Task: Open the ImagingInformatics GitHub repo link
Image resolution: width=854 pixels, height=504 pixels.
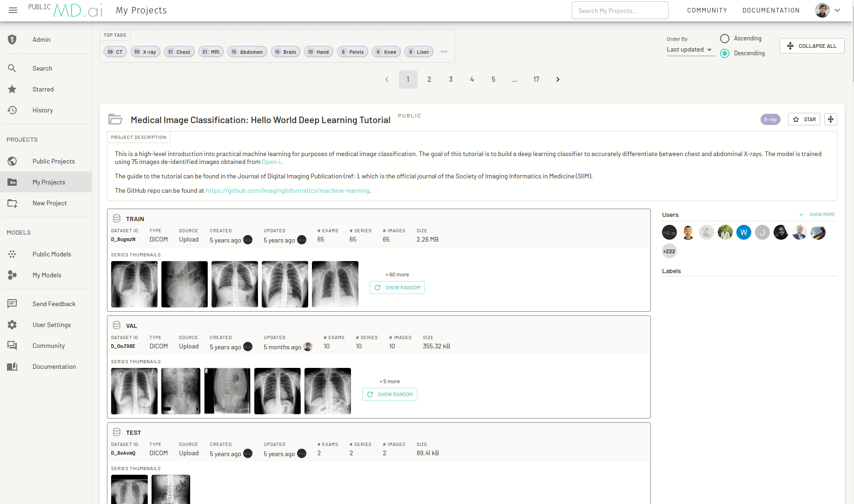Action: click(x=287, y=190)
